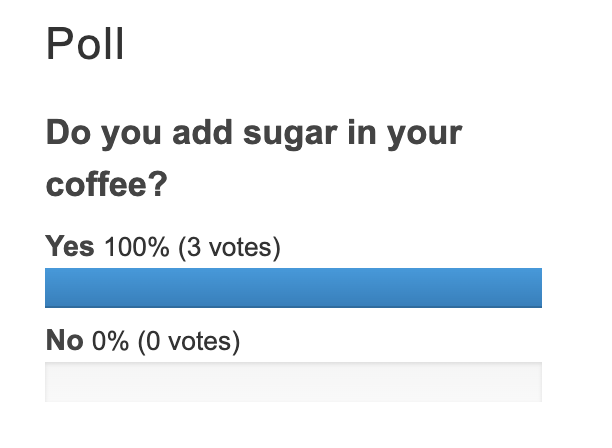Image resolution: width=612 pixels, height=448 pixels.
Task: Click the word "Do" in the question
Action: [x=67, y=133]
